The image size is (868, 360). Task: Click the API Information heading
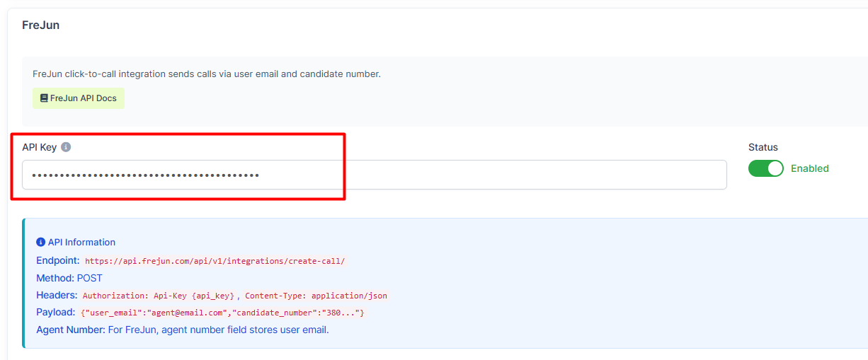tap(81, 242)
